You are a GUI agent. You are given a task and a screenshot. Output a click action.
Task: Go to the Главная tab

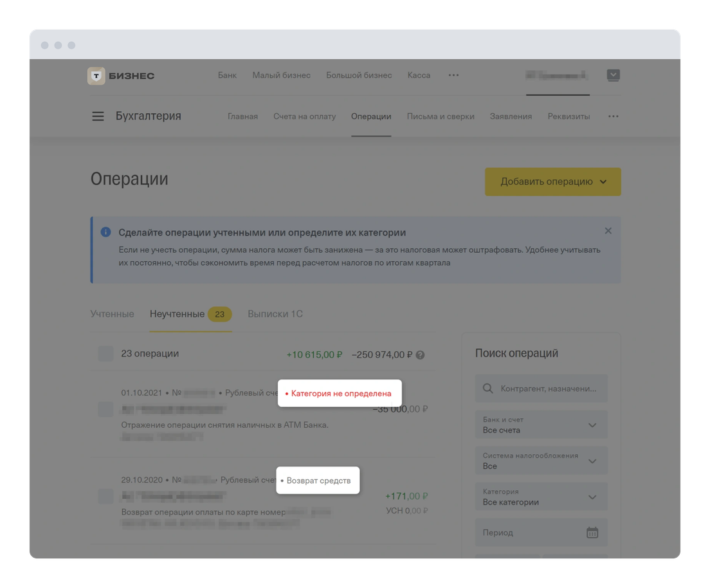242,116
